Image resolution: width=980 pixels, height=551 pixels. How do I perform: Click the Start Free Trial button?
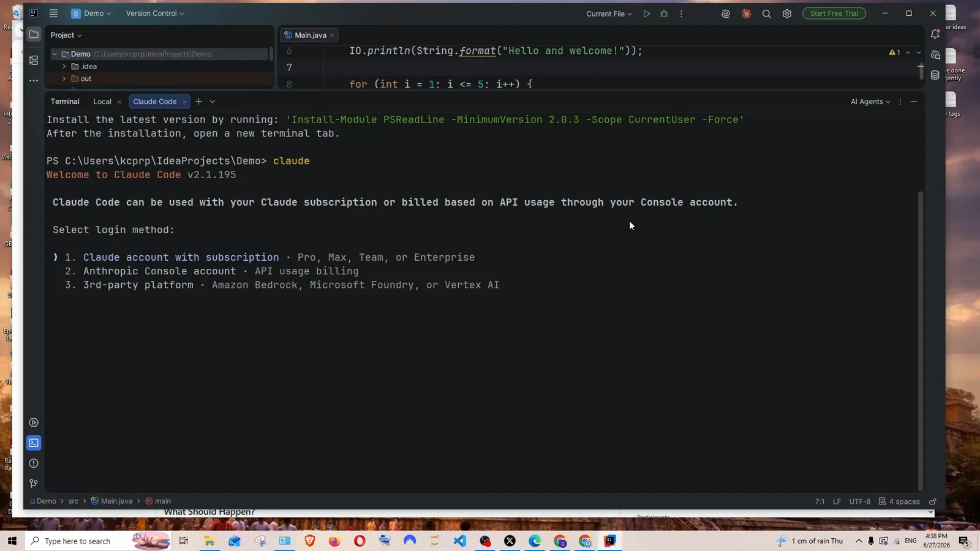point(834,13)
